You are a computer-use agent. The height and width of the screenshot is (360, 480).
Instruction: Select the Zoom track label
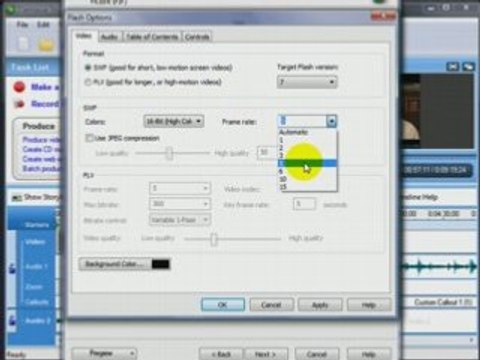pyautogui.click(x=34, y=287)
